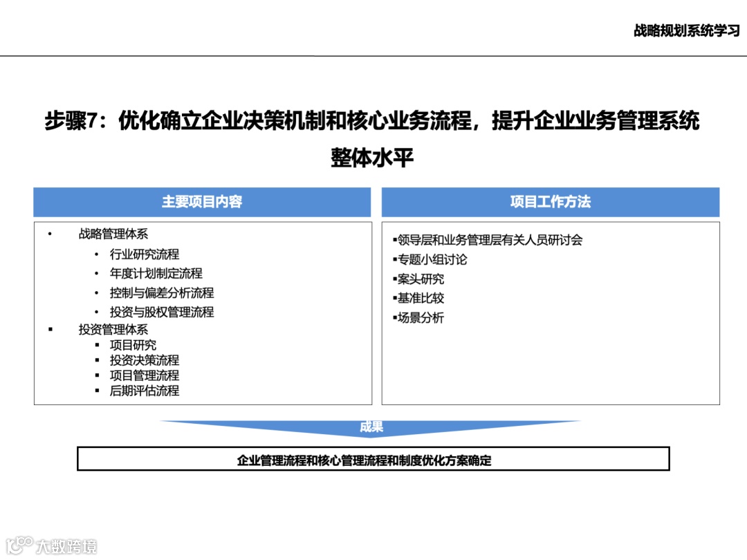Click the line 领导层和业务管理层有关人员研讨会
The image size is (747, 560).
[488, 240]
